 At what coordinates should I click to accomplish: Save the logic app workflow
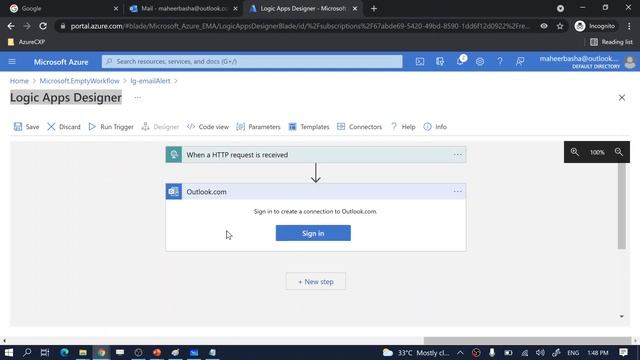coord(27,127)
